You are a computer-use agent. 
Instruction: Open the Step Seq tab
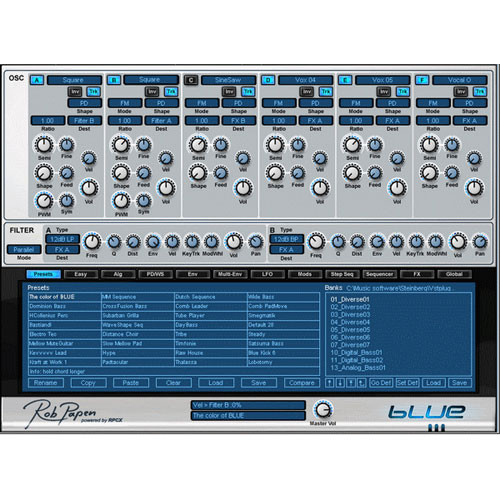(342, 274)
